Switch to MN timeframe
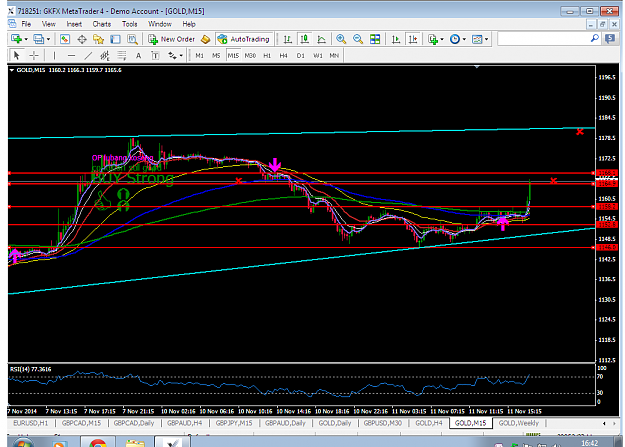625x447 pixels. 334,55
